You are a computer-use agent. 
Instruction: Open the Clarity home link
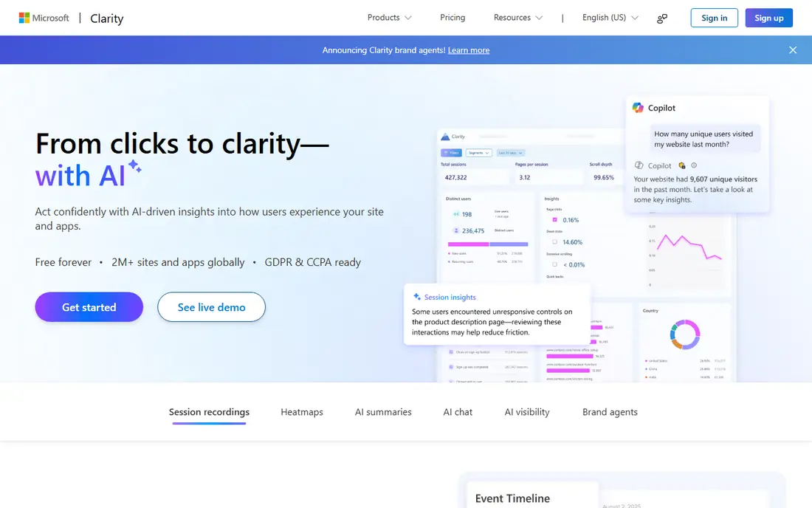(x=107, y=18)
